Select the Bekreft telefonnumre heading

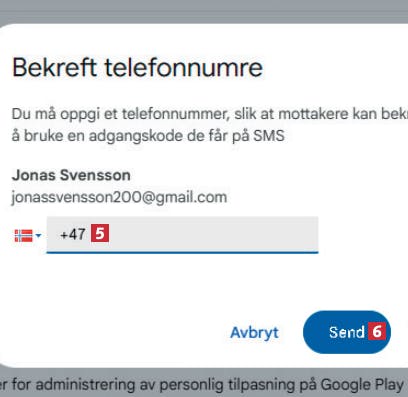click(137, 68)
